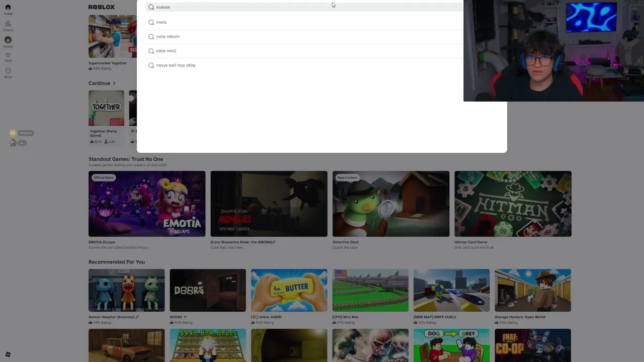
Task: Open the DOORS game thumbnail
Action: point(208,290)
